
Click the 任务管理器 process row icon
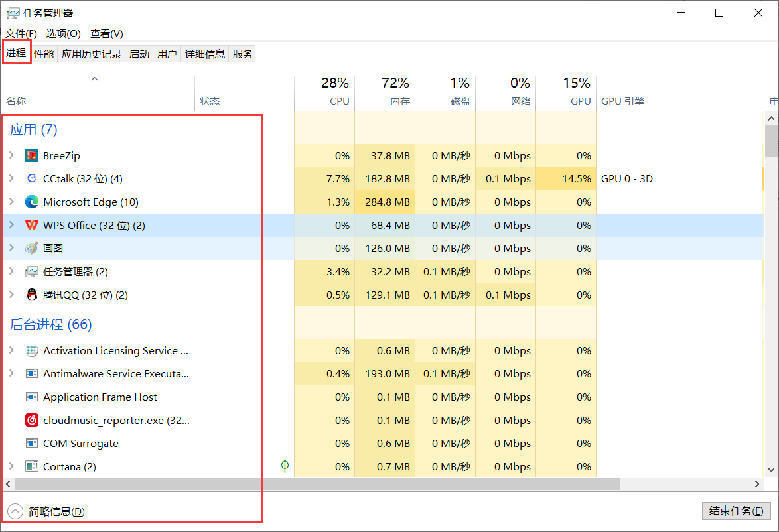(x=32, y=272)
